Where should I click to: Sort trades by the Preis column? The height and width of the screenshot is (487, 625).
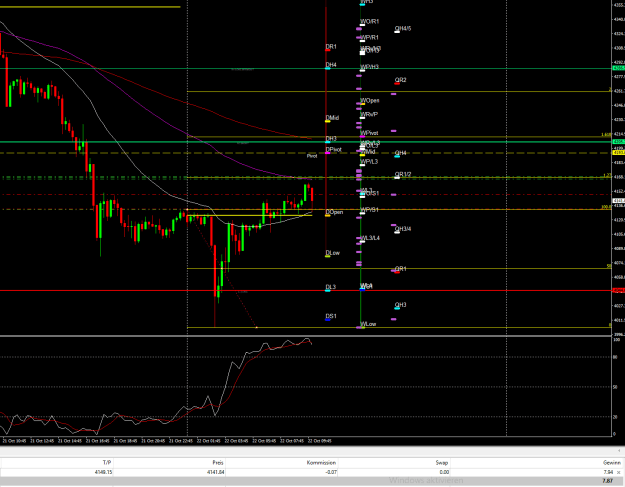[x=218, y=463]
